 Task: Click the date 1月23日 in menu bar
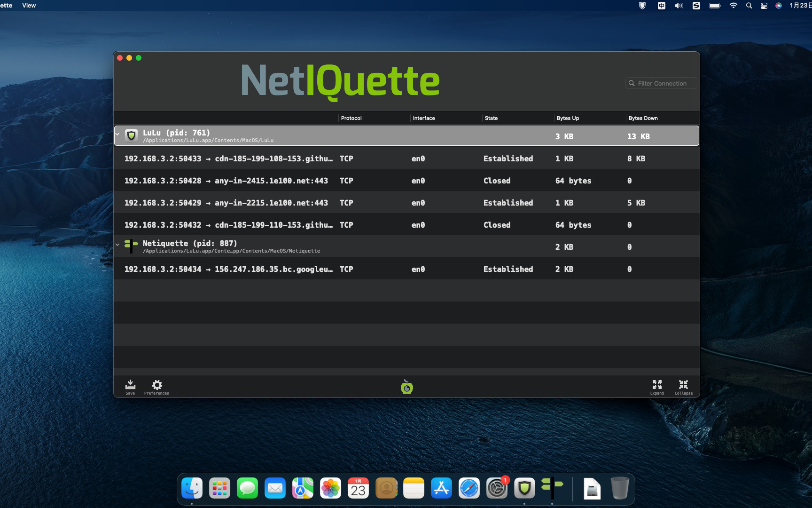tap(800, 6)
